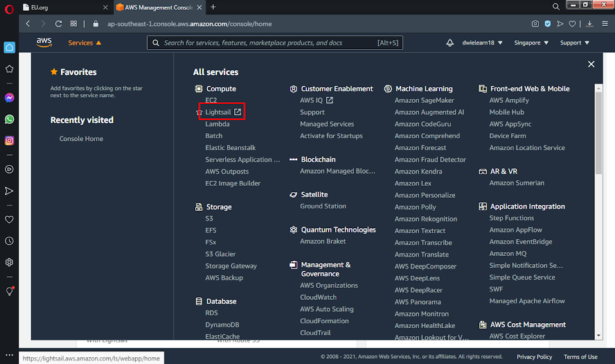Open the Terms of Use link

581,357
